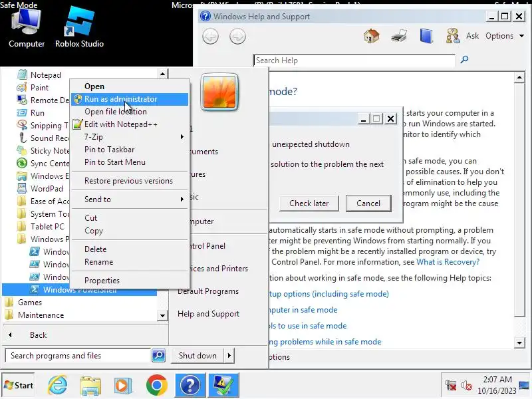Click the Print icon in Help toolbar
The height and width of the screenshot is (399, 532).
click(x=398, y=36)
